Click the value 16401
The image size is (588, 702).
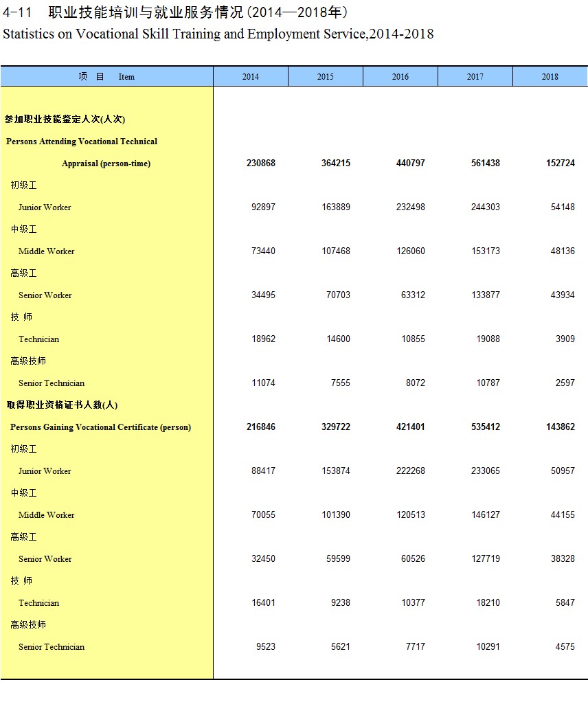(263, 602)
